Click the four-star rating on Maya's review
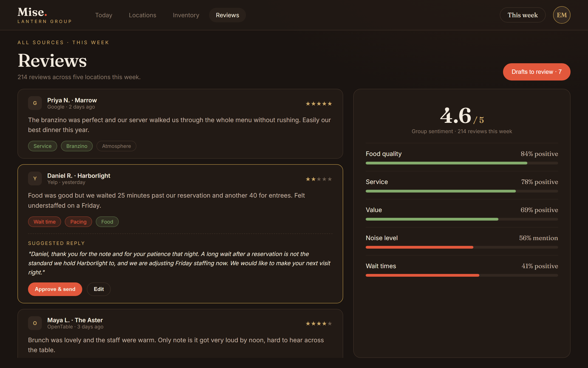588x368 pixels. [x=319, y=323]
